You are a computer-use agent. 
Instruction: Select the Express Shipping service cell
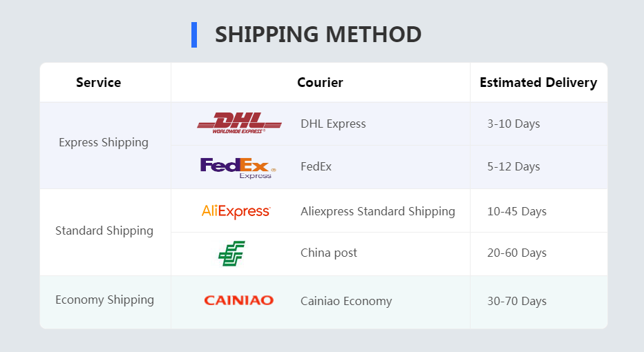104,143
